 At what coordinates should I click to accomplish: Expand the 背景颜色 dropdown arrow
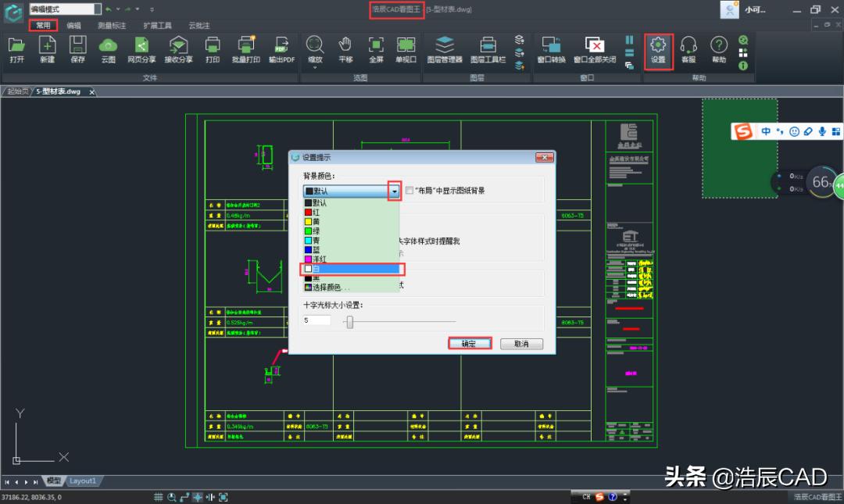395,191
